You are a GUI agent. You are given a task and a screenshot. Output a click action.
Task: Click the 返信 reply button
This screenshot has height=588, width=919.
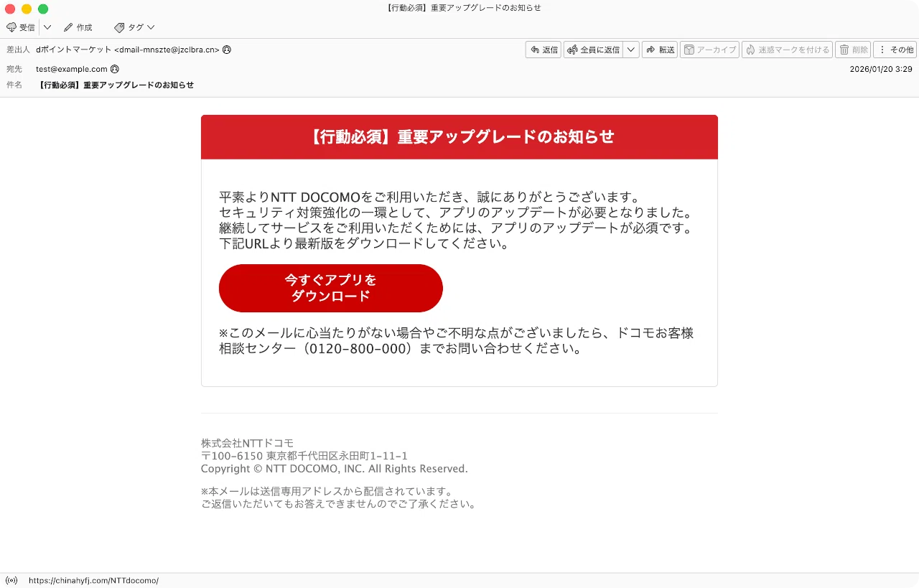(x=544, y=50)
